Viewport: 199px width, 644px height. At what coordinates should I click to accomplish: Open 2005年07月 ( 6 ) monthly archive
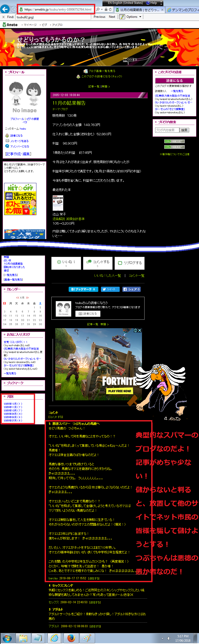pyautogui.click(x=13, y=420)
